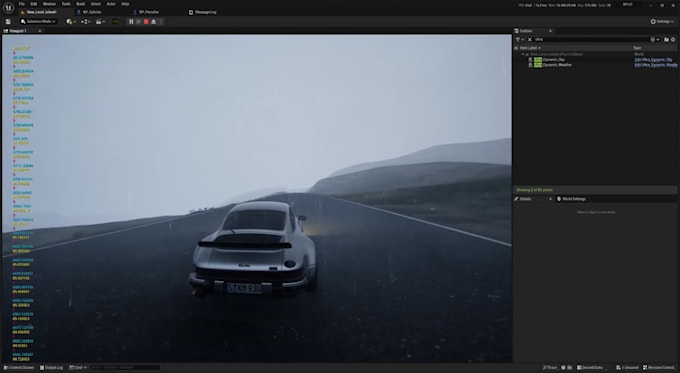Select the Viewport 1 tab

[18, 31]
